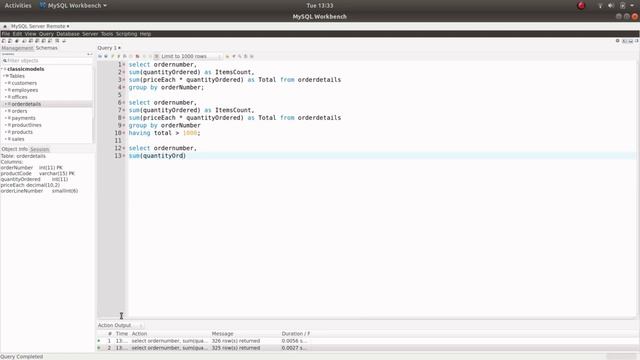Execute statement under cursor icon
This screenshot has width=640, height=360.
pyautogui.click(x=119, y=56)
